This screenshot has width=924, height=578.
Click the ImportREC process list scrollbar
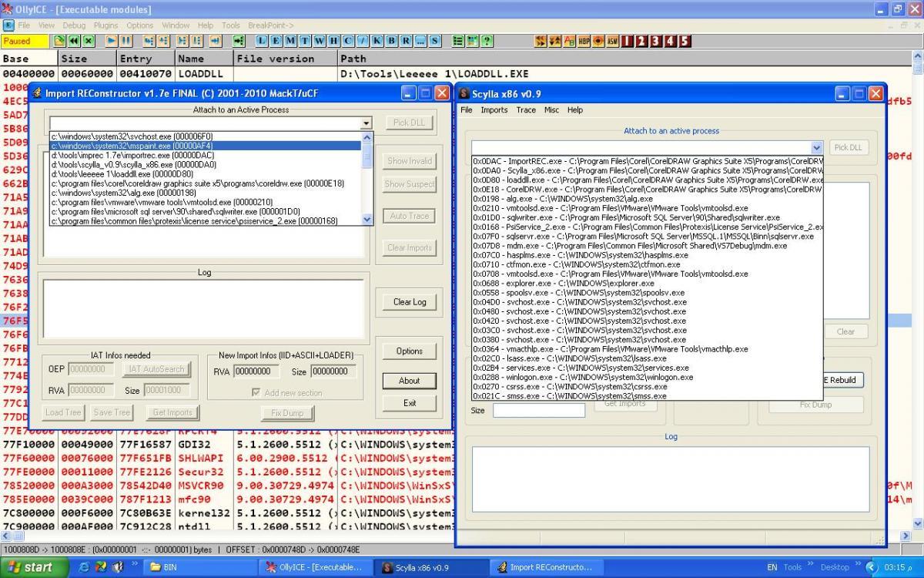pos(367,178)
